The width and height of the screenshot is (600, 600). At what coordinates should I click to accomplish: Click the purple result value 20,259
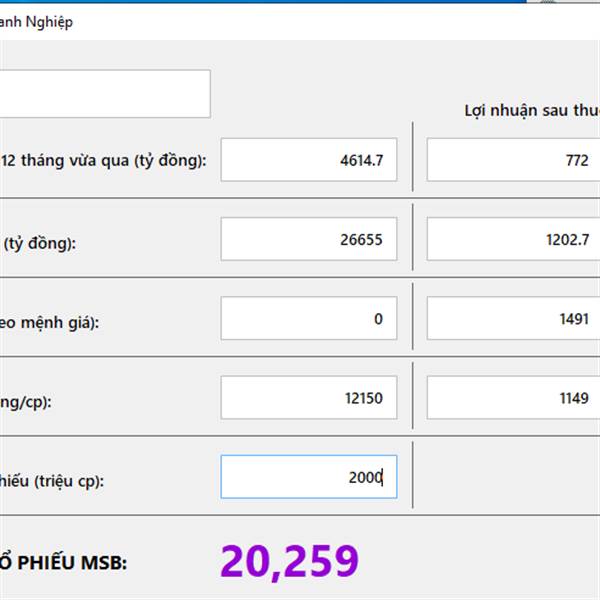289,561
